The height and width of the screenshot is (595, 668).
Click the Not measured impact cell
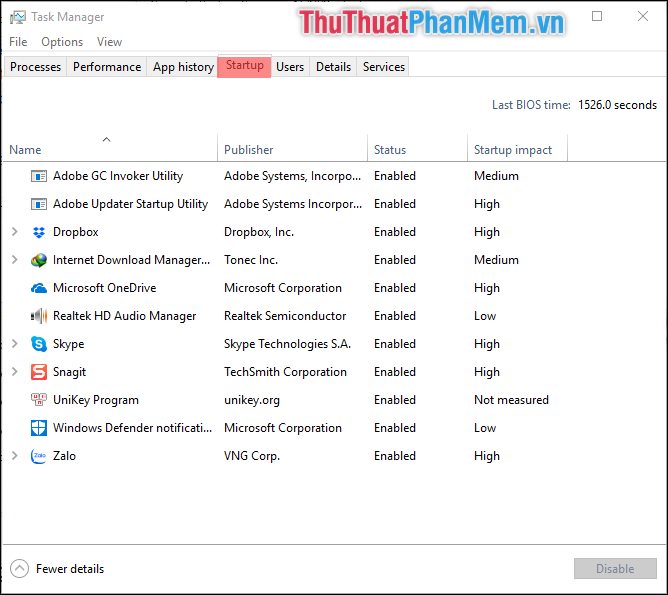[511, 400]
